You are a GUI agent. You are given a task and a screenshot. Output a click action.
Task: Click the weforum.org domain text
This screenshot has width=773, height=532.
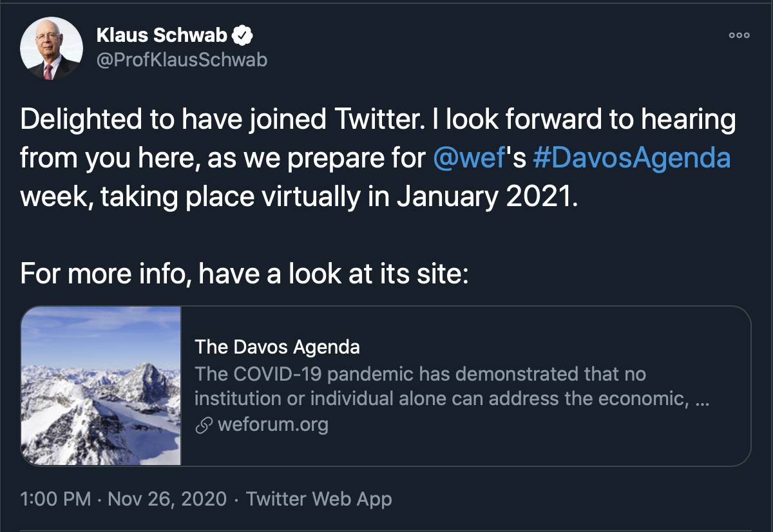click(273, 425)
